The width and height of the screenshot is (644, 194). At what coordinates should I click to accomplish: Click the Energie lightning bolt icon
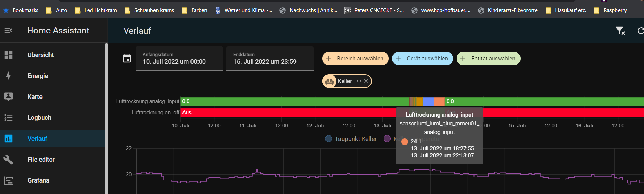tap(8, 76)
